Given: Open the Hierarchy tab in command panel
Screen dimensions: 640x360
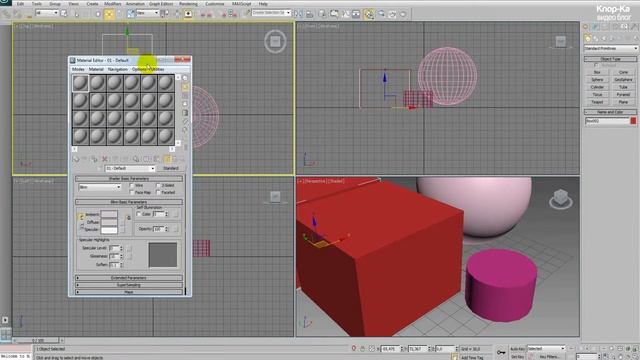Looking at the screenshot, I should pos(605,27).
